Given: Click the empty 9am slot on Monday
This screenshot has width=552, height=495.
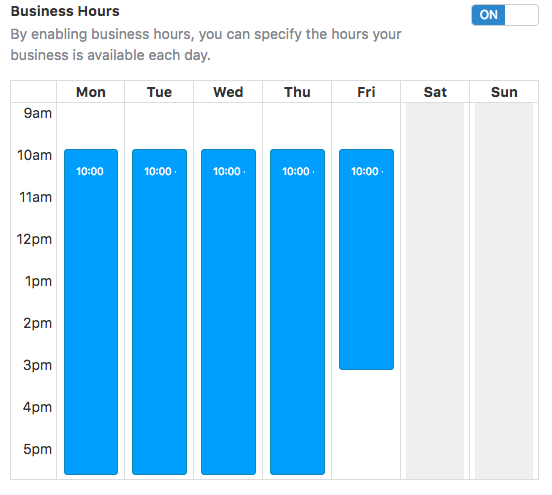Looking at the screenshot, I should [91, 126].
